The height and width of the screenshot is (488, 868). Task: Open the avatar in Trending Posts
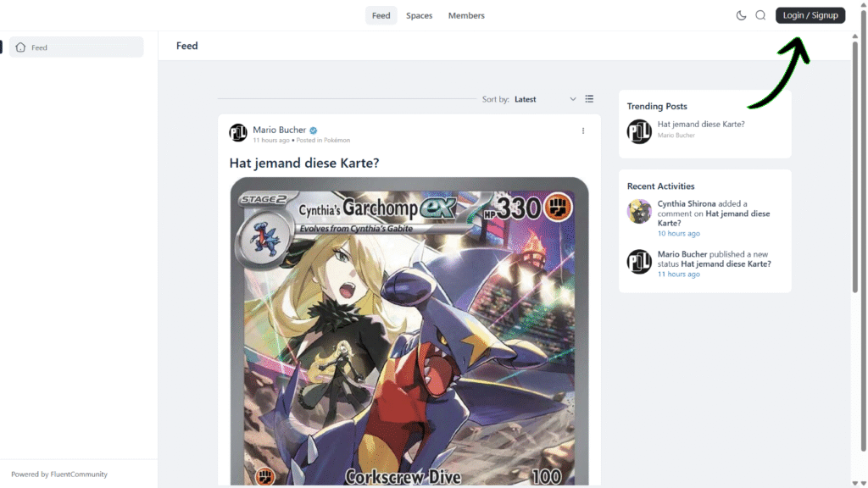click(639, 131)
